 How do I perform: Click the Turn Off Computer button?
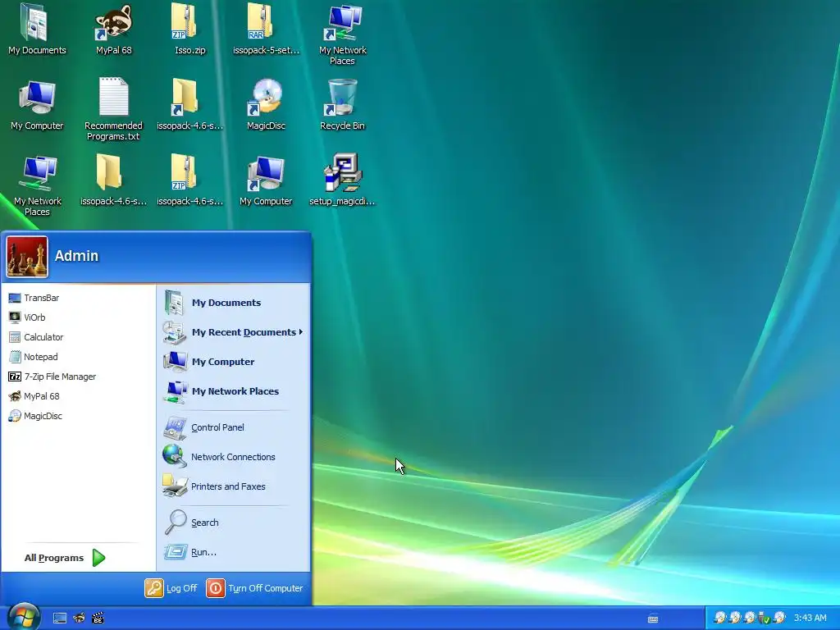pyautogui.click(x=255, y=588)
